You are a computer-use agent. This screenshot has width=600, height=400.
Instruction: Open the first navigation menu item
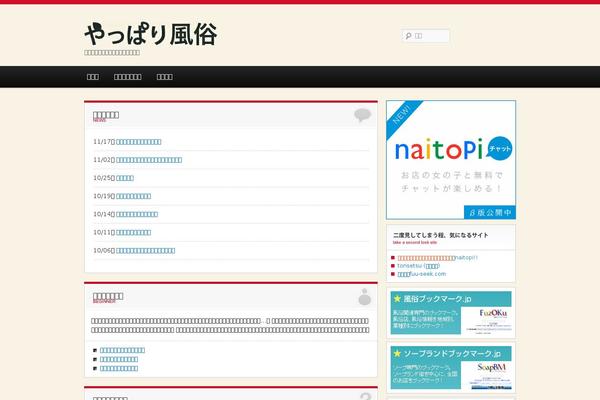93,77
